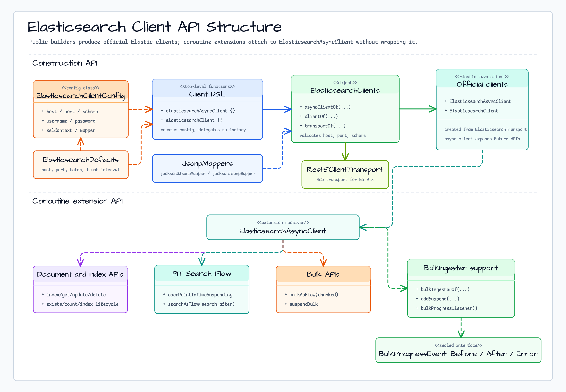
Task: Select the 'bulkAsFlow(chunked)' entry
Action: click(311, 295)
